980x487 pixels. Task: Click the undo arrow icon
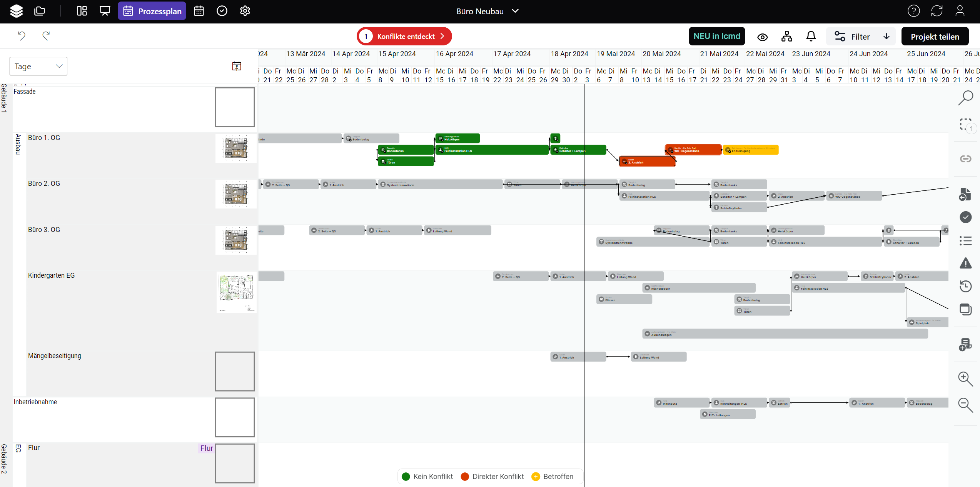pyautogui.click(x=22, y=36)
